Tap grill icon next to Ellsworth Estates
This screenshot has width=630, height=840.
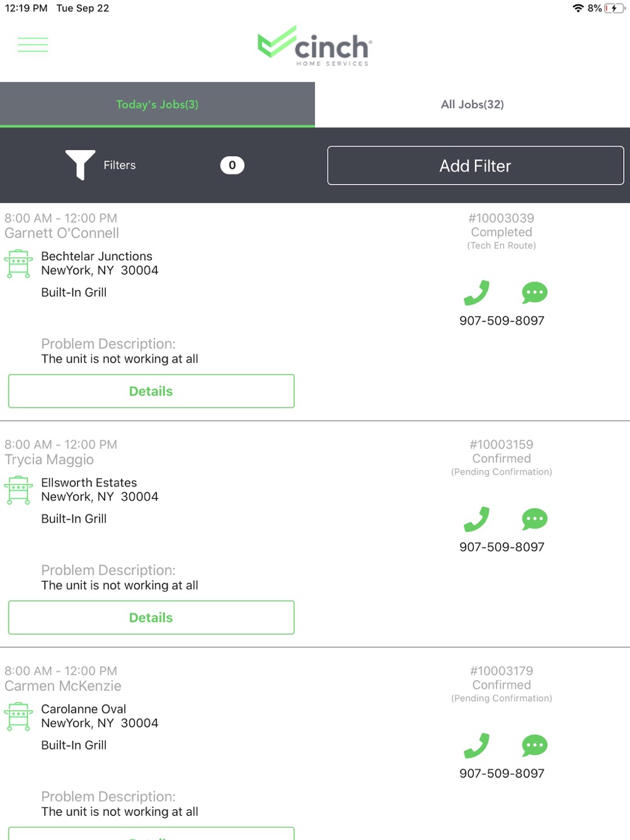pyautogui.click(x=19, y=490)
